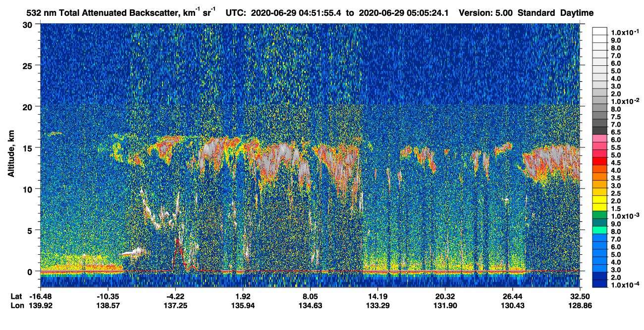Click the 'Lon' row label
This screenshot has height=330, width=644.
pyautogui.click(x=16, y=306)
